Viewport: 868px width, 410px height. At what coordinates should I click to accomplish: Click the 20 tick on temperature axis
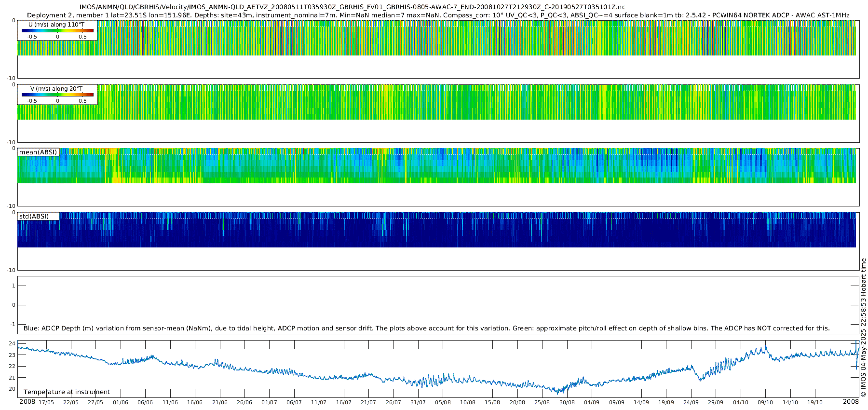point(12,389)
